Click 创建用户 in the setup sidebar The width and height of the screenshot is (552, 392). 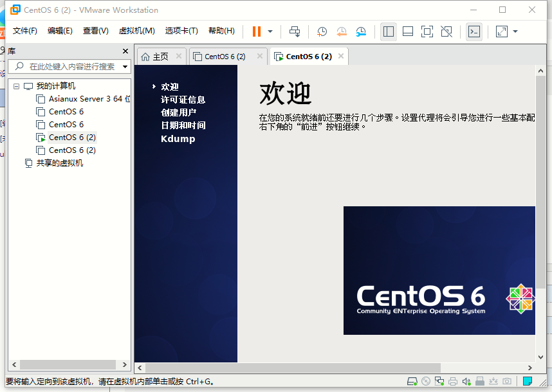pos(178,112)
